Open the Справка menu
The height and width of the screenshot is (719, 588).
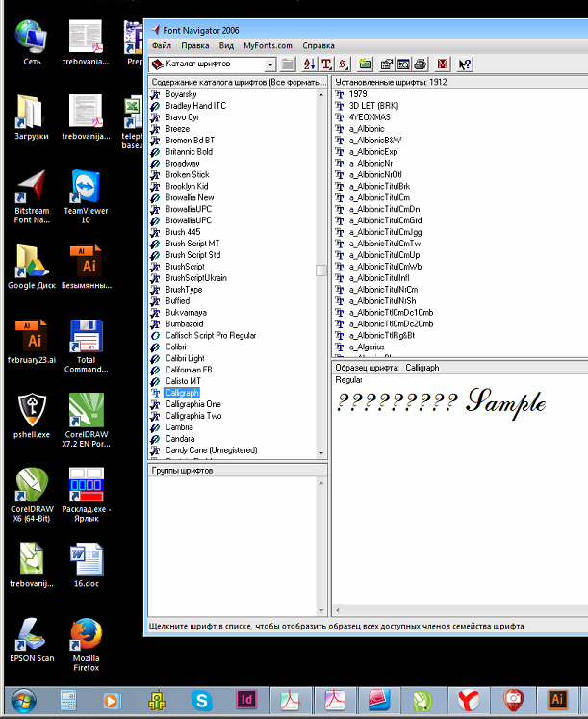click(319, 45)
